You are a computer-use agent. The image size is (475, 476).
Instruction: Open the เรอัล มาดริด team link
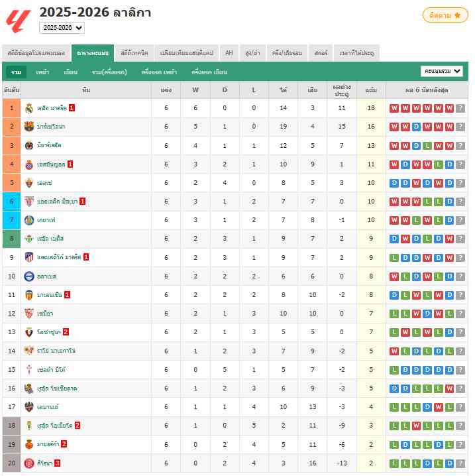[51, 108]
